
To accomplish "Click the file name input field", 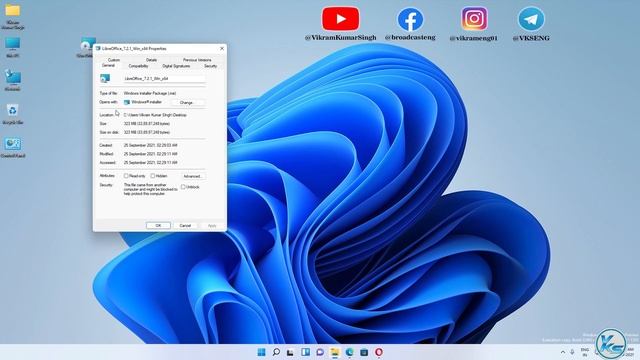I will click(164, 78).
